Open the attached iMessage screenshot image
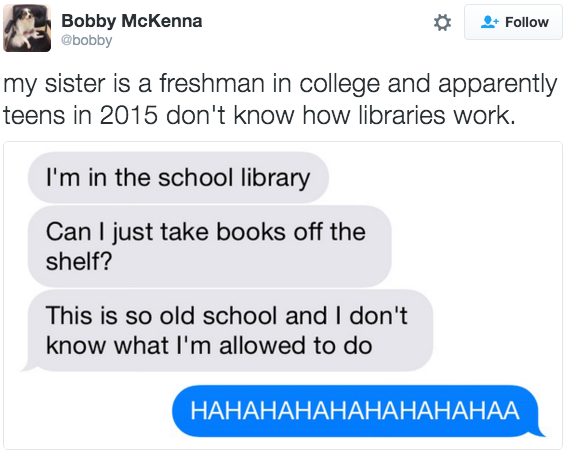 283,295
